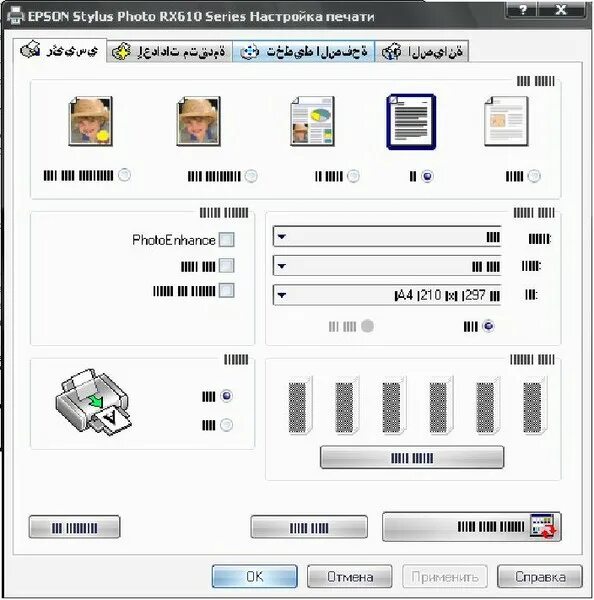
Task: Select the greyed-out radio below the A4 dropdown
Action: tap(367, 326)
